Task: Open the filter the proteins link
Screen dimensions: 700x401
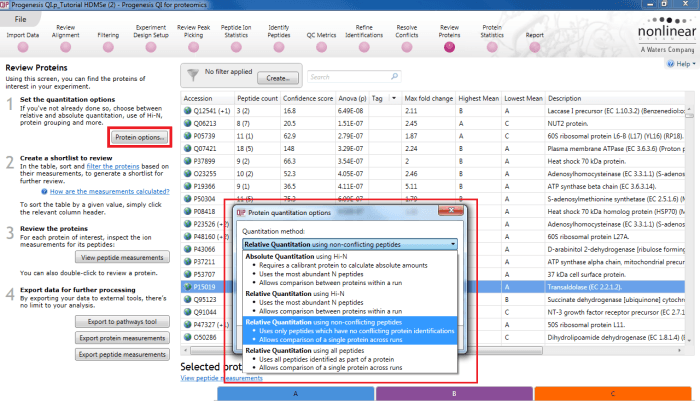Action: (113, 166)
